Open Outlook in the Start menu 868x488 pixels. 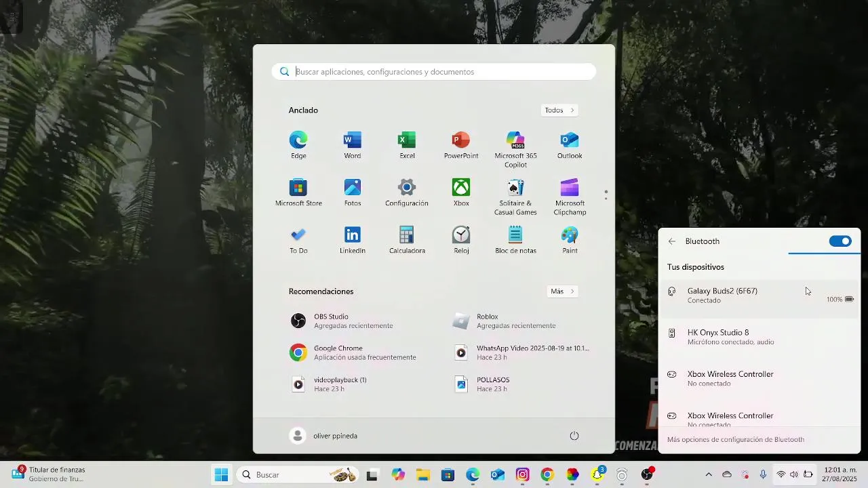[x=570, y=145]
